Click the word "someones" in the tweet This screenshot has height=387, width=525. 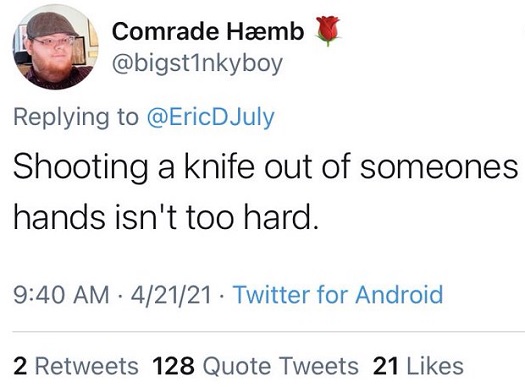click(439, 166)
